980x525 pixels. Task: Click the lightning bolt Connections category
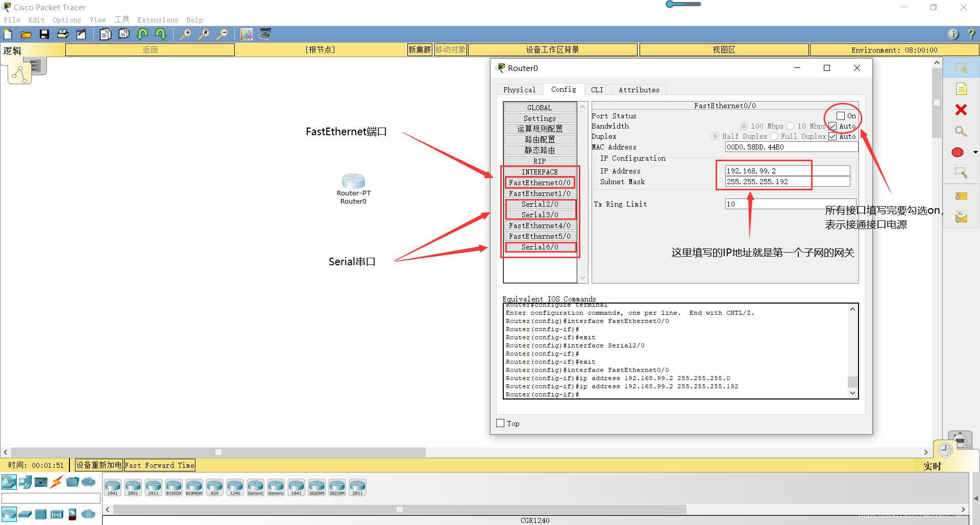point(57,482)
